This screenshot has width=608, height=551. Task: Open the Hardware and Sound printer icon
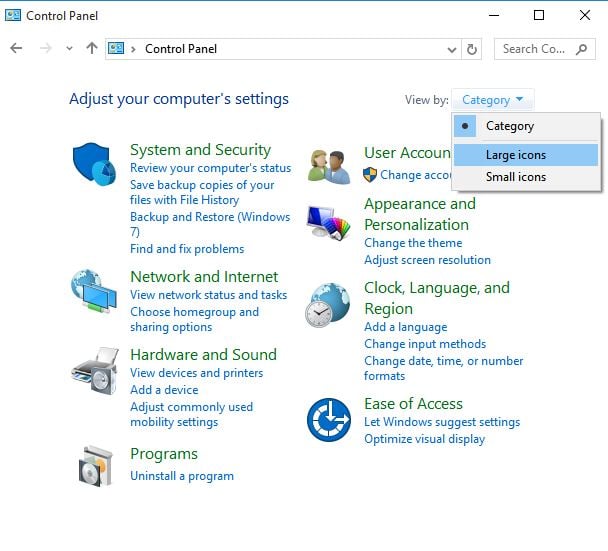[95, 371]
